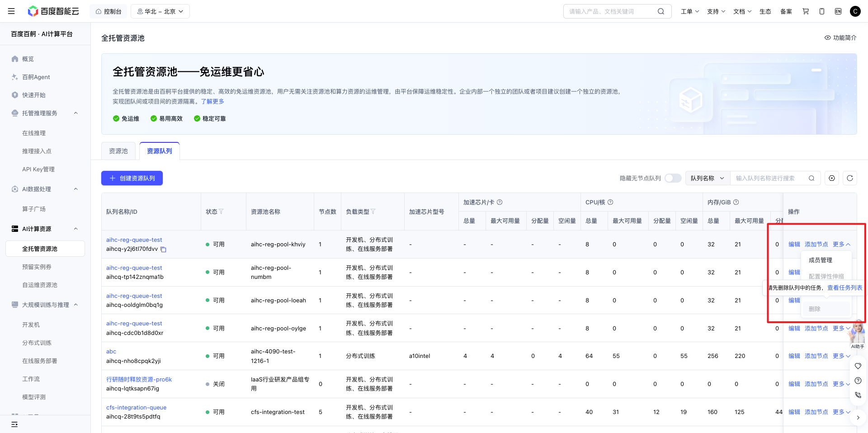Collapse the 大规模训练与推理 sidebar group
This screenshot has width=868, height=433.
coord(76,305)
